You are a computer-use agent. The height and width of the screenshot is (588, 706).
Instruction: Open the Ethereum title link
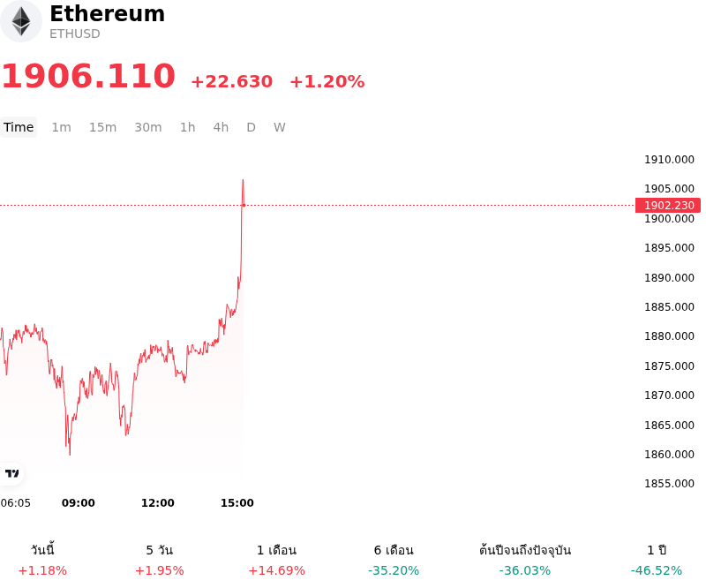tap(107, 13)
